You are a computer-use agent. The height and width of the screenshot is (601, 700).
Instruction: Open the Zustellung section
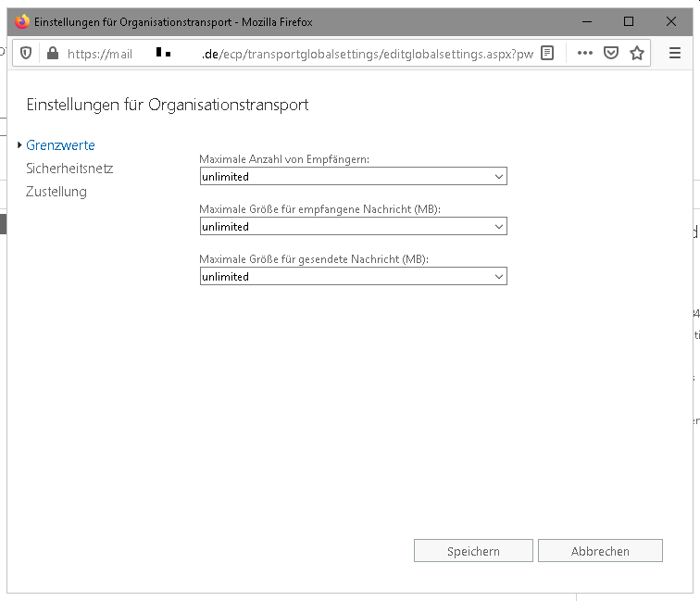click(56, 192)
